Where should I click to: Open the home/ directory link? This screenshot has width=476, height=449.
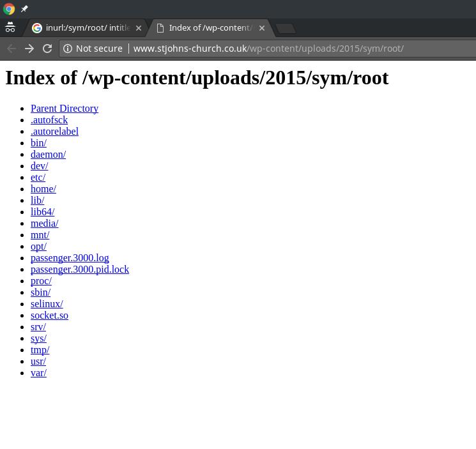43,189
